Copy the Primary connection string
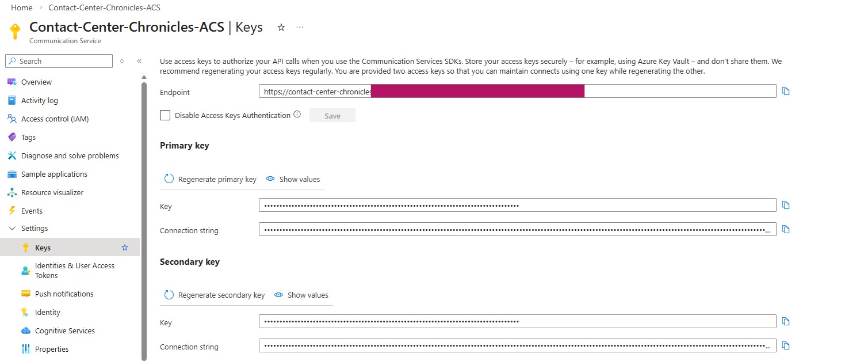Viewport: 868px width, 361px height. [786, 229]
